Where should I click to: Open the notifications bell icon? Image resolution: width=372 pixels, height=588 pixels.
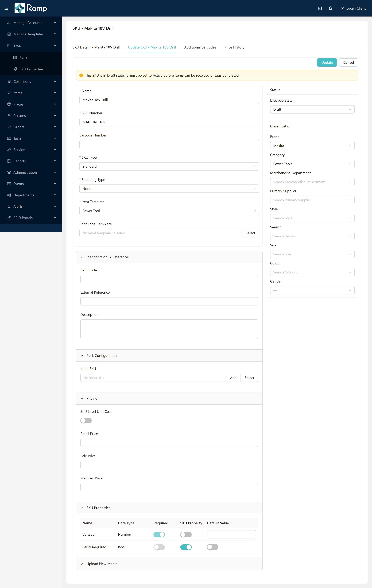tap(330, 8)
